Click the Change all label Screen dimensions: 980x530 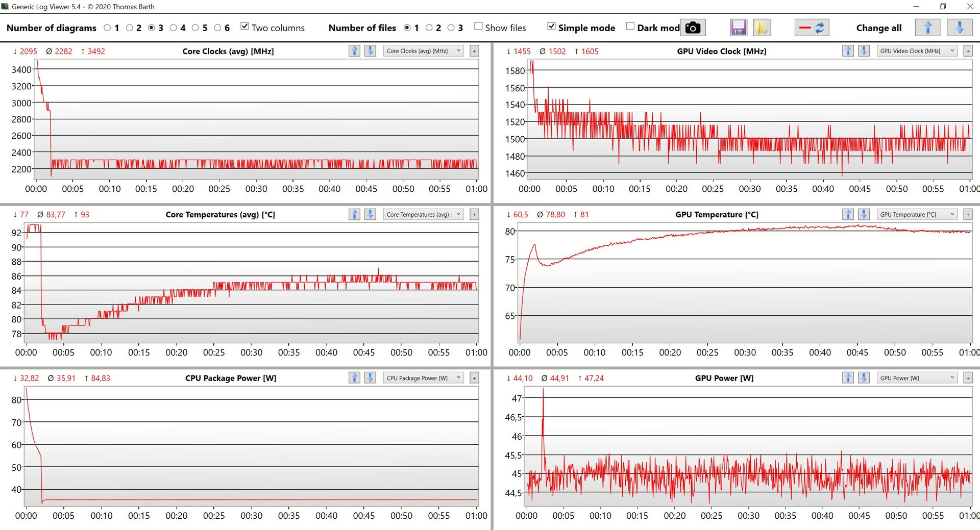coord(879,28)
